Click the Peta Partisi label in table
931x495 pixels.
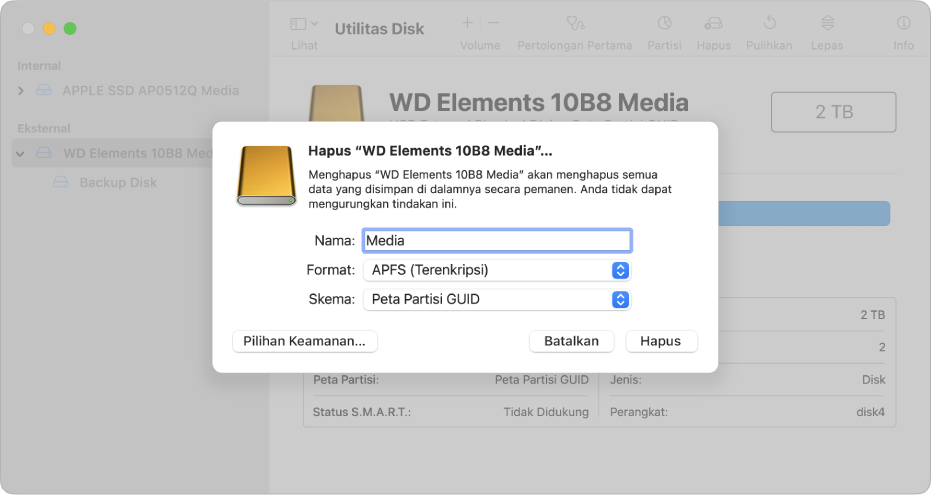(x=346, y=380)
